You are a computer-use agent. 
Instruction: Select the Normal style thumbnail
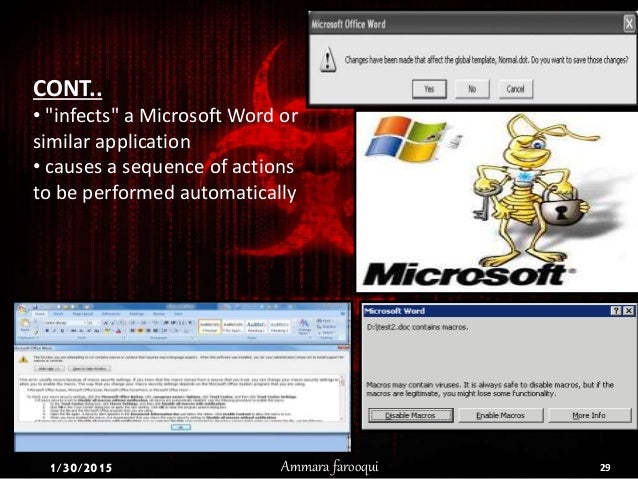coord(210,326)
